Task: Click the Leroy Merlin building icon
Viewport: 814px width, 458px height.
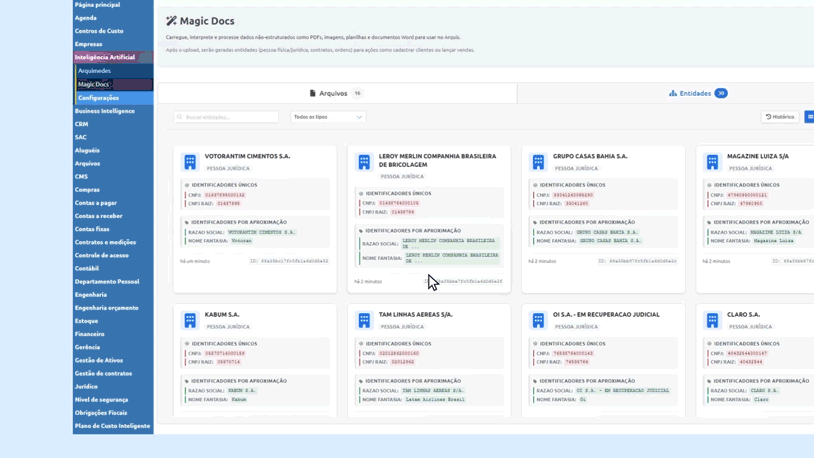Action: [364, 162]
